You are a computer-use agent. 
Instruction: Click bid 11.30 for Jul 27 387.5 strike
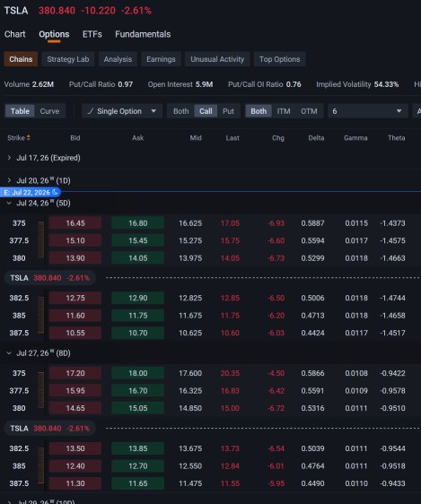[x=75, y=483]
